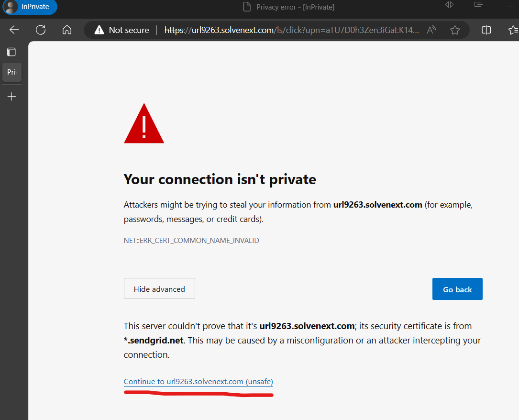
Task: Open the favorites list icon
Action: (513, 30)
